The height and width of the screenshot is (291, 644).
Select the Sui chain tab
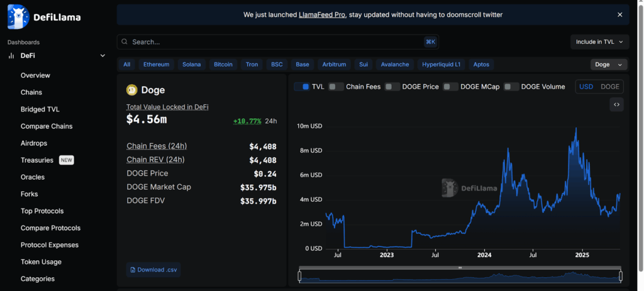tap(363, 65)
